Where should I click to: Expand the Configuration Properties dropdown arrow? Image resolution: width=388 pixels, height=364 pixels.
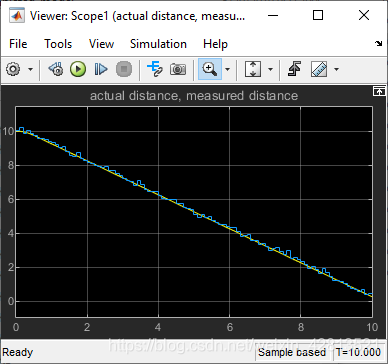click(x=30, y=69)
